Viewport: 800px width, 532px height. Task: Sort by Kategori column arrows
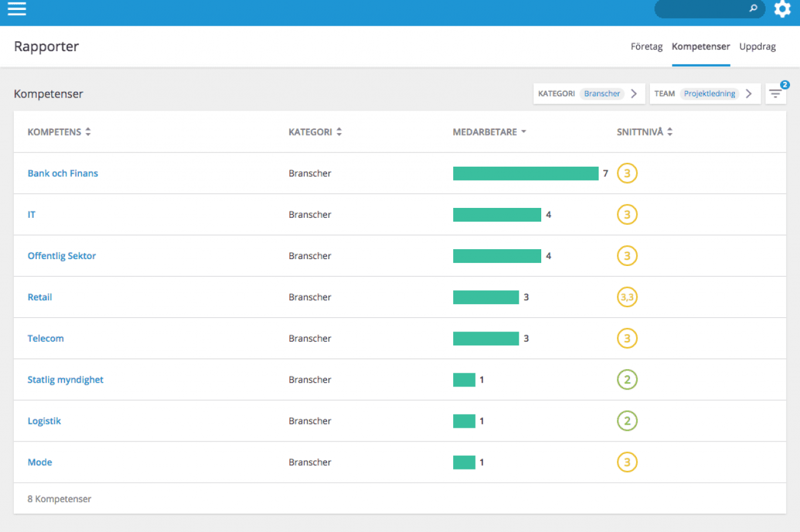339,132
